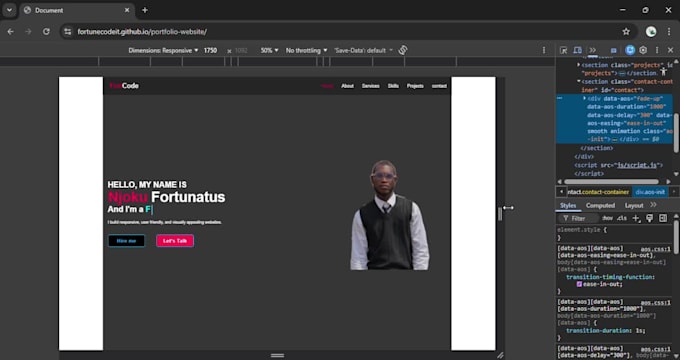View site information icon in address bar

coord(67,32)
